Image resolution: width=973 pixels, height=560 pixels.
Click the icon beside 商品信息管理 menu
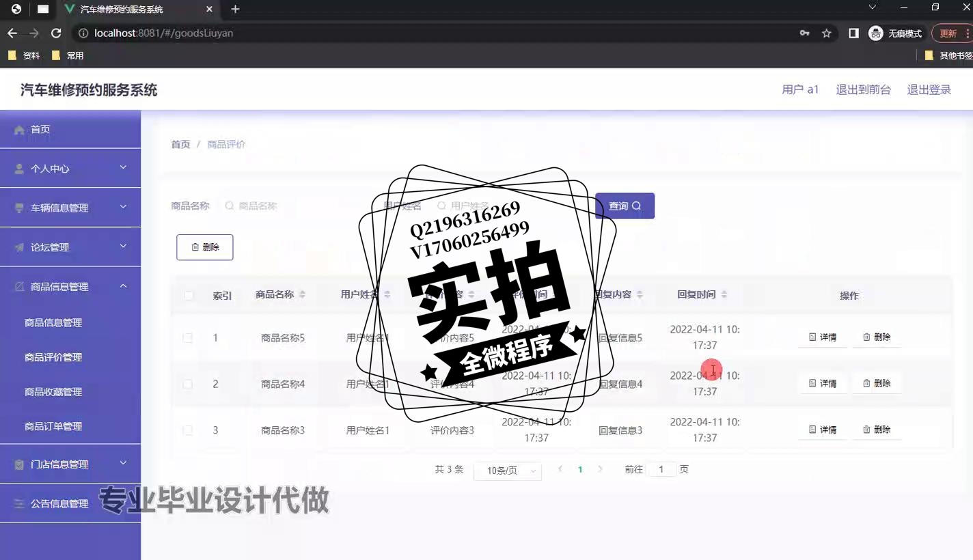click(x=19, y=287)
